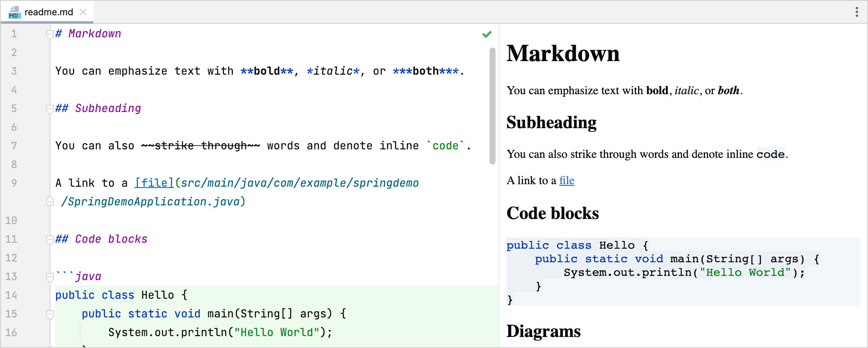Click '*italic*' in editor line 3

(333, 71)
